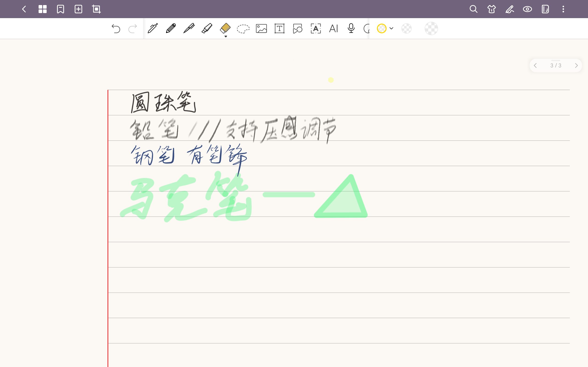Select the Eraser tool
This screenshot has height=367, width=588.
tap(226, 28)
